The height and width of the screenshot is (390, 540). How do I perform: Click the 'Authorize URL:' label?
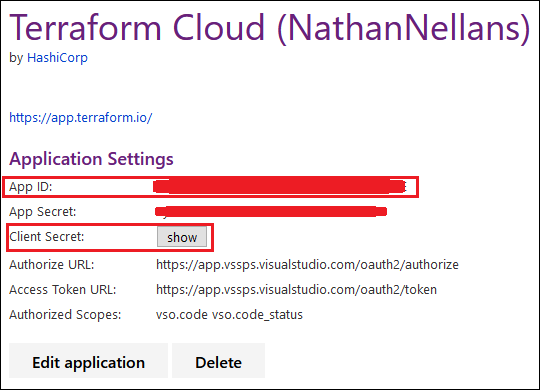tap(52, 265)
